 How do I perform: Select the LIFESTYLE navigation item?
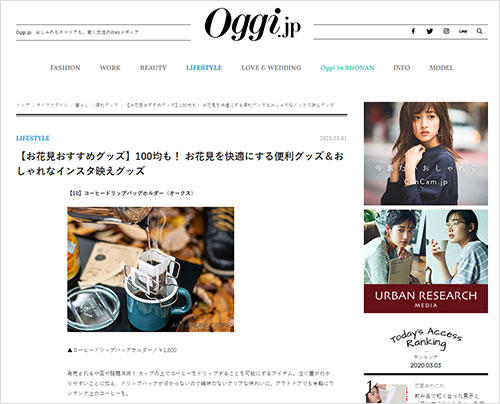click(204, 68)
